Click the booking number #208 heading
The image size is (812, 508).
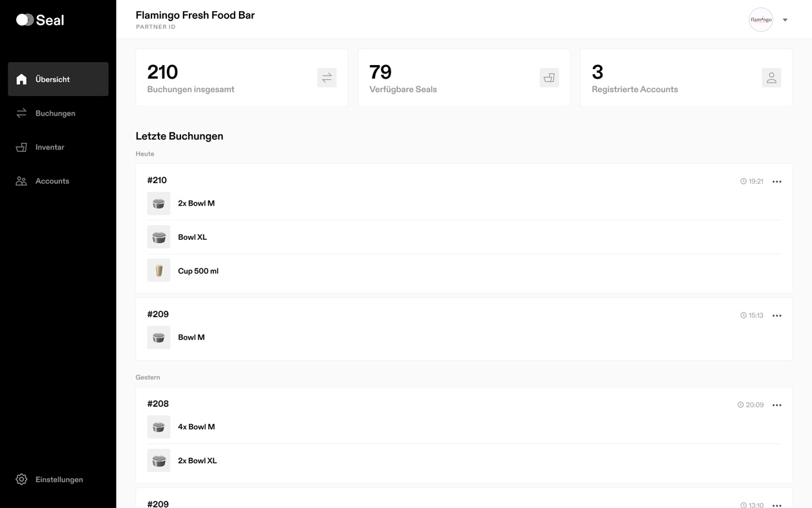coord(158,404)
